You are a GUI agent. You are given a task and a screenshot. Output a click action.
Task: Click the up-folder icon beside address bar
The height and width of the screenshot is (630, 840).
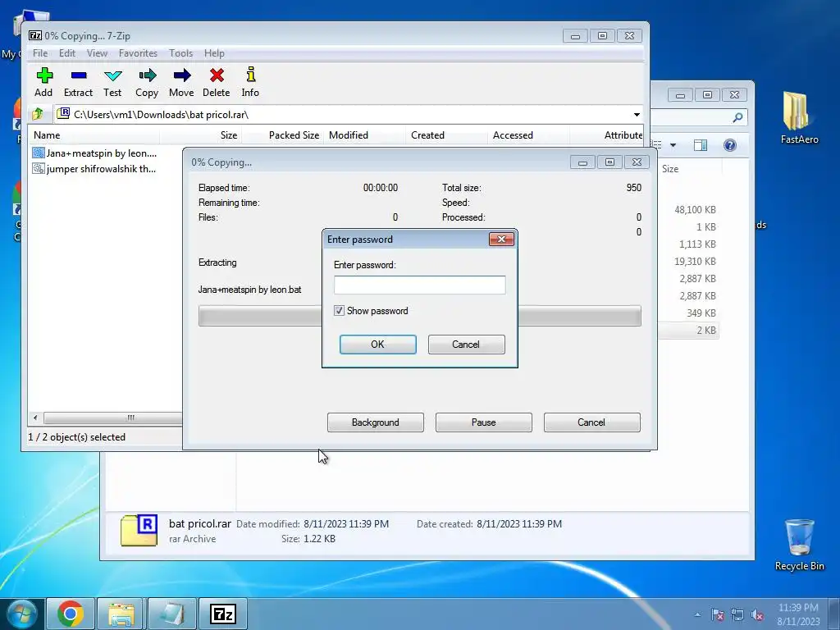point(38,114)
